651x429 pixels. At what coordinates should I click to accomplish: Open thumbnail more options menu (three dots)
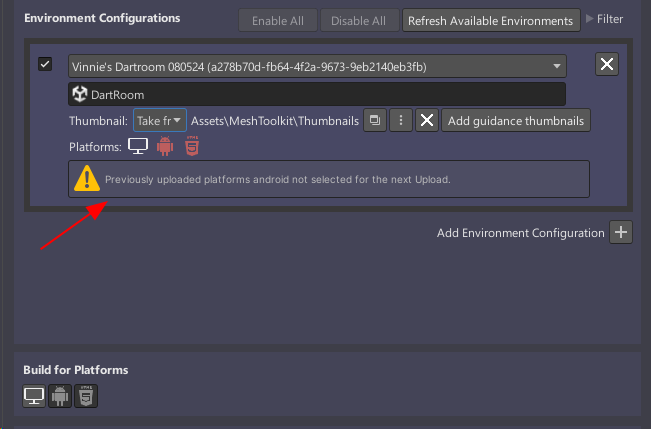coord(401,120)
